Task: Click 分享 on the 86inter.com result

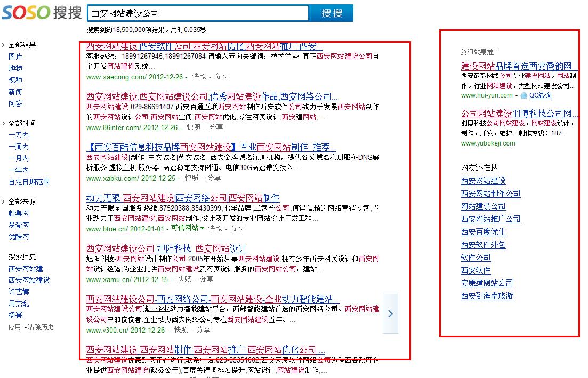Action: 216,127
